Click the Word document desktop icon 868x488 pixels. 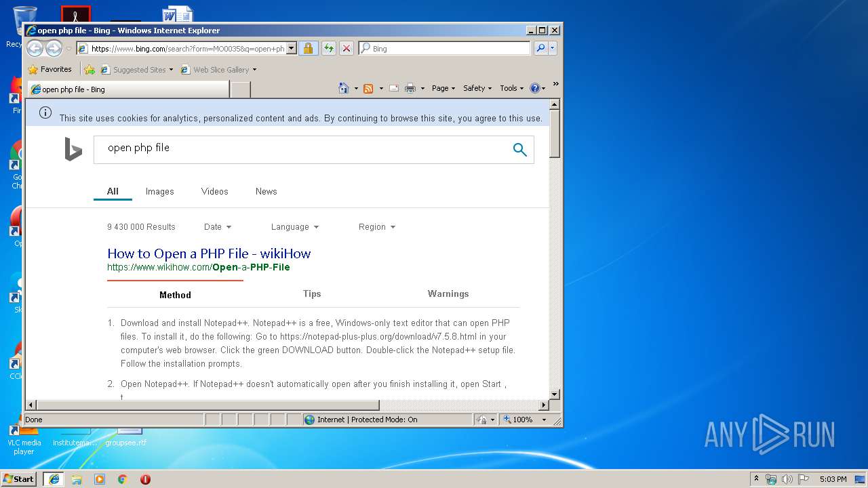[x=177, y=14]
